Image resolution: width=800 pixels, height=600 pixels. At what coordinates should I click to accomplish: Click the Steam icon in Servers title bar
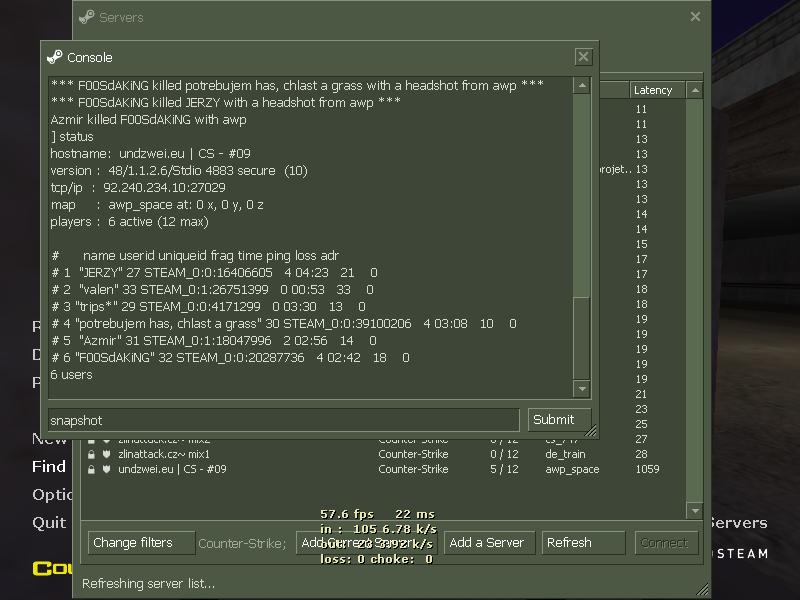point(86,17)
